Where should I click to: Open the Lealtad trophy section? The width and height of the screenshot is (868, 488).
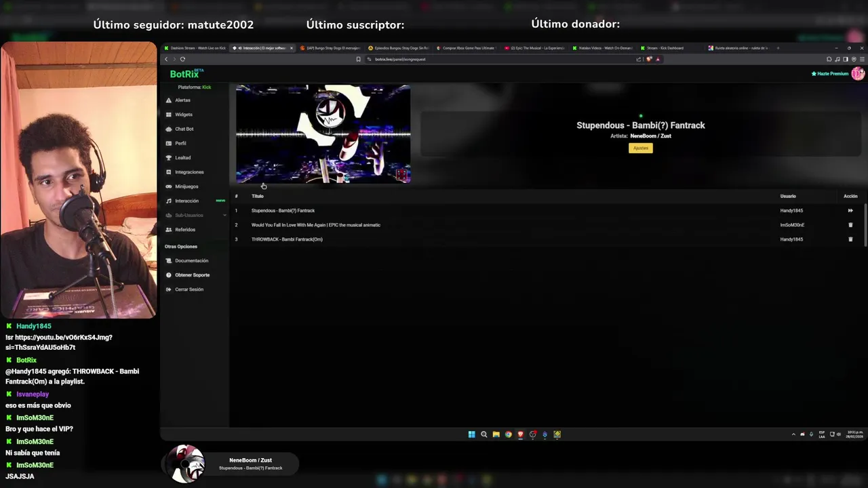click(182, 158)
